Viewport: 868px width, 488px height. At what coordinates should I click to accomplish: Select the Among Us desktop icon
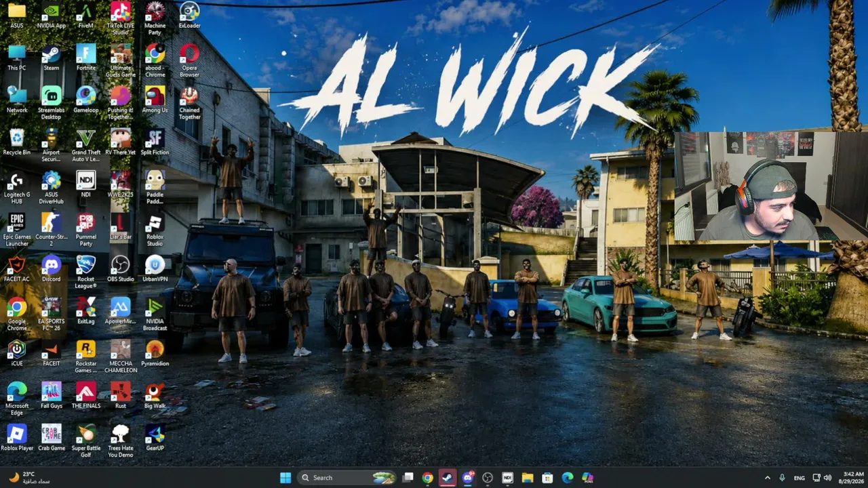click(155, 100)
